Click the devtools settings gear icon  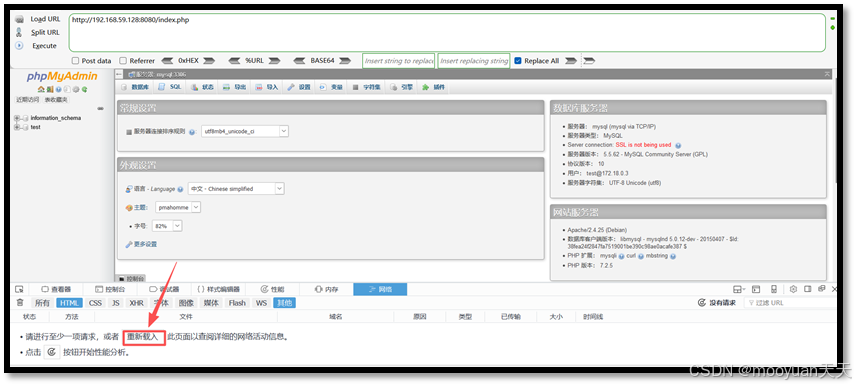794,289
